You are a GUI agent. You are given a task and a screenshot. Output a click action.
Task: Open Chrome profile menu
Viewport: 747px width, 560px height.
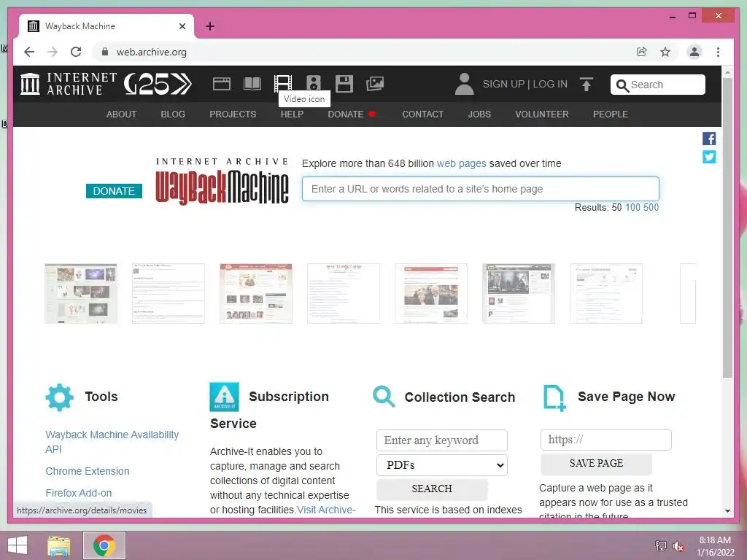click(x=694, y=52)
